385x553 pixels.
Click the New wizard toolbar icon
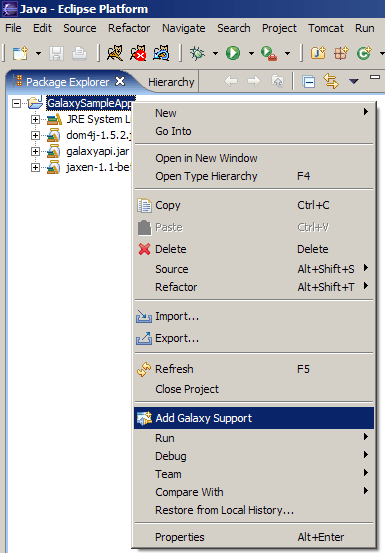coord(20,54)
